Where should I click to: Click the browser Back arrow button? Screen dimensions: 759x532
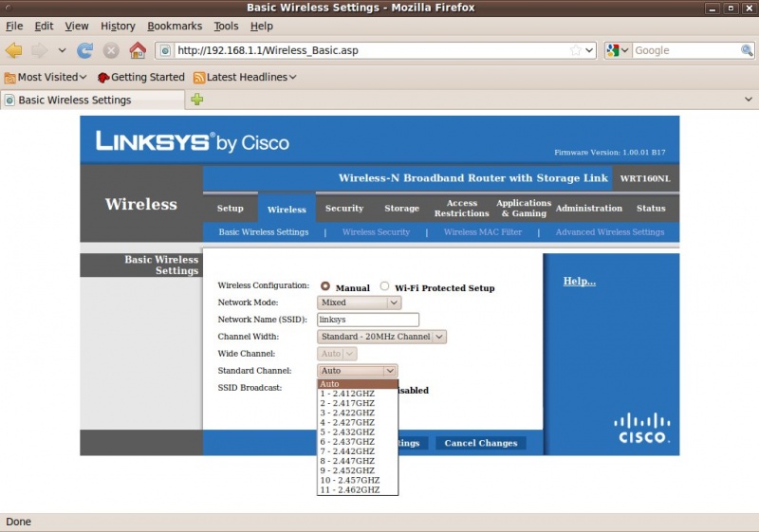tap(14, 50)
